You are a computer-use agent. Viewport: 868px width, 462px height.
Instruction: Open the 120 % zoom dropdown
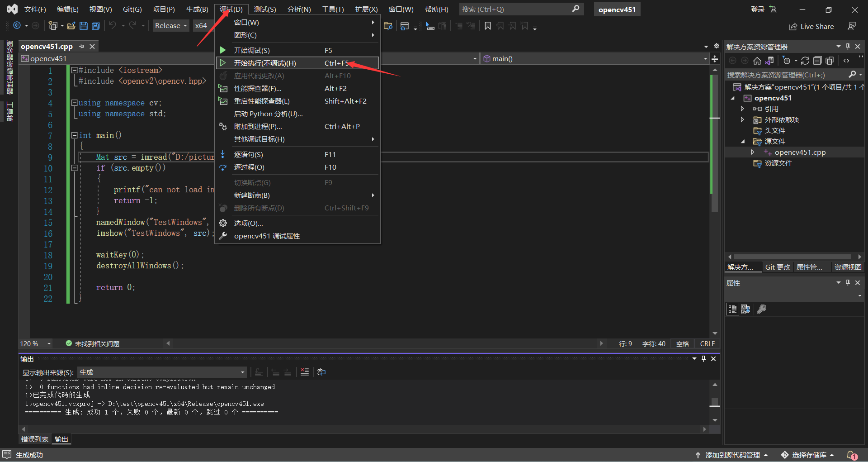click(x=35, y=344)
